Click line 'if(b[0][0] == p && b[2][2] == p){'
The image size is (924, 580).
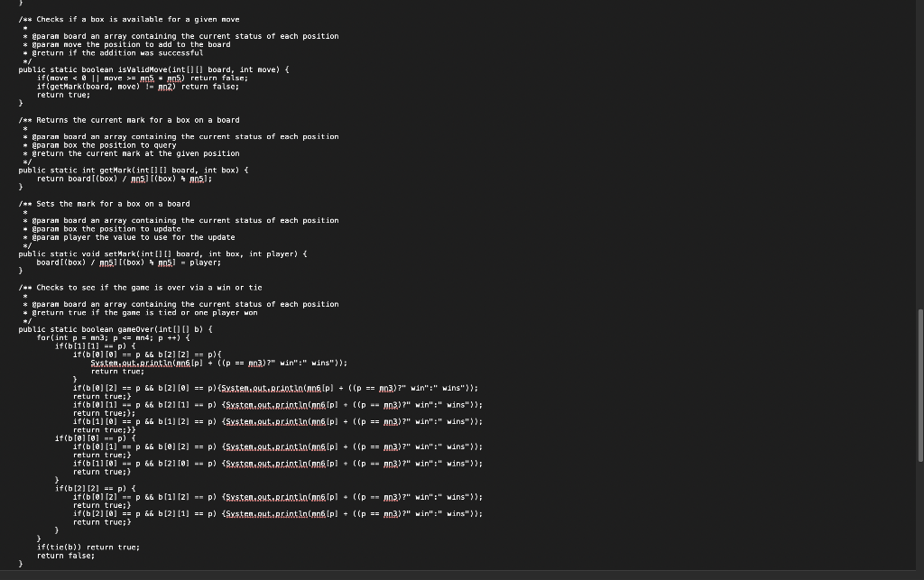pos(147,354)
